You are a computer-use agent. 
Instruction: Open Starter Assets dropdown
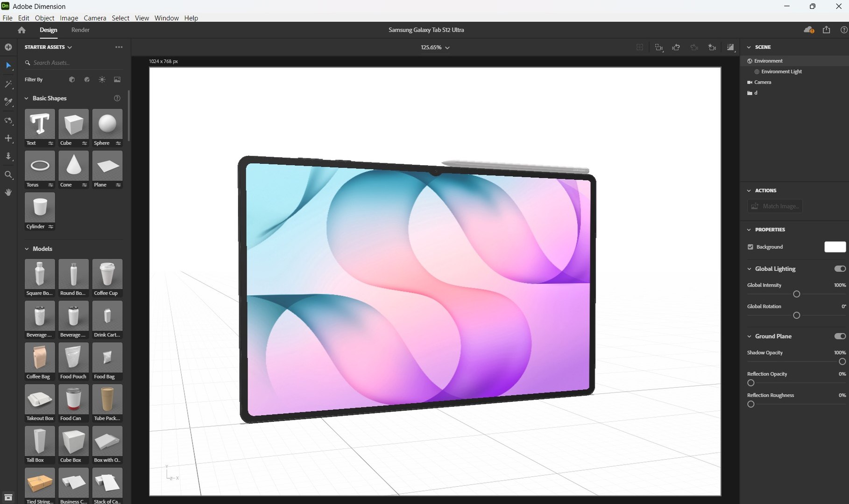pyautogui.click(x=48, y=47)
